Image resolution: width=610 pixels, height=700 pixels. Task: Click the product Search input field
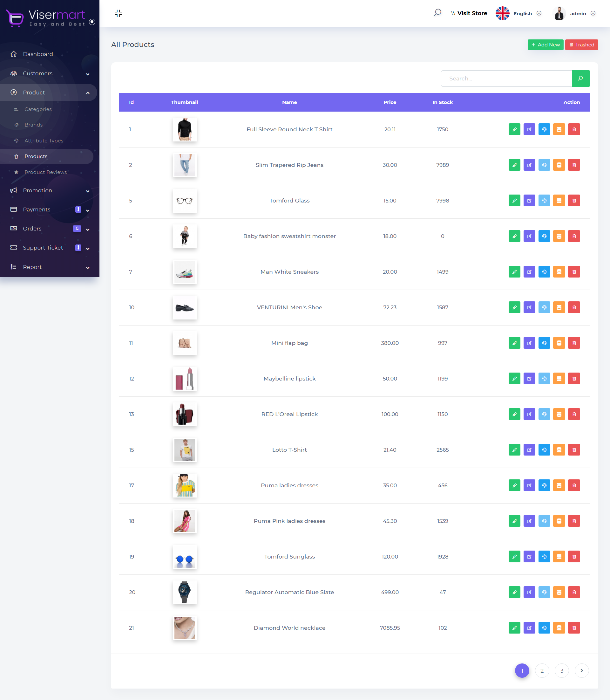[506, 78]
